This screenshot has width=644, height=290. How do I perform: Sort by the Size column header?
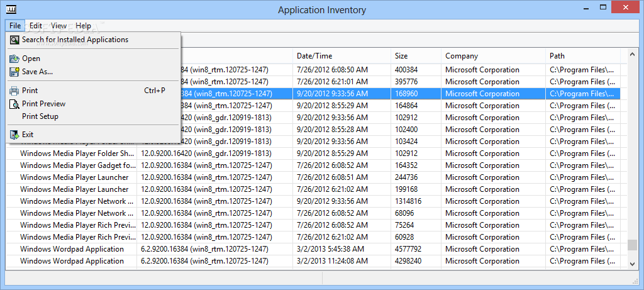point(416,56)
